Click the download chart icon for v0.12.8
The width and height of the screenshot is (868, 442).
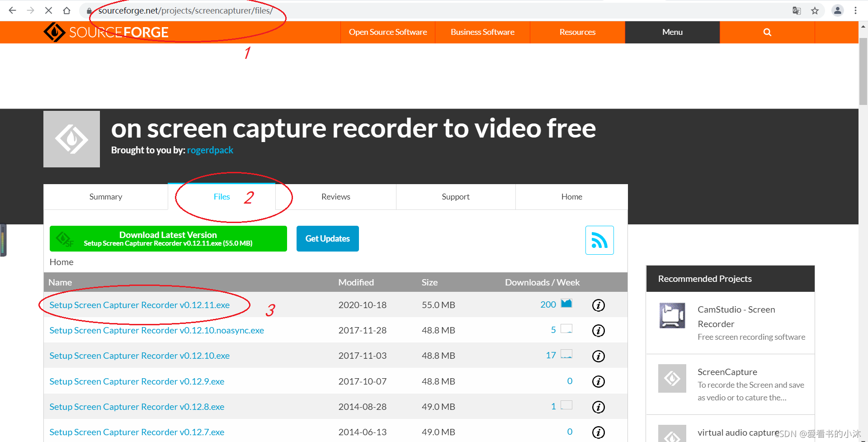566,405
